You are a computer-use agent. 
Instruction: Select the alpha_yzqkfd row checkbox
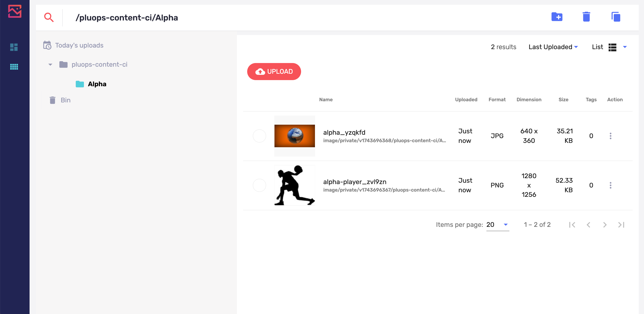pos(259,136)
